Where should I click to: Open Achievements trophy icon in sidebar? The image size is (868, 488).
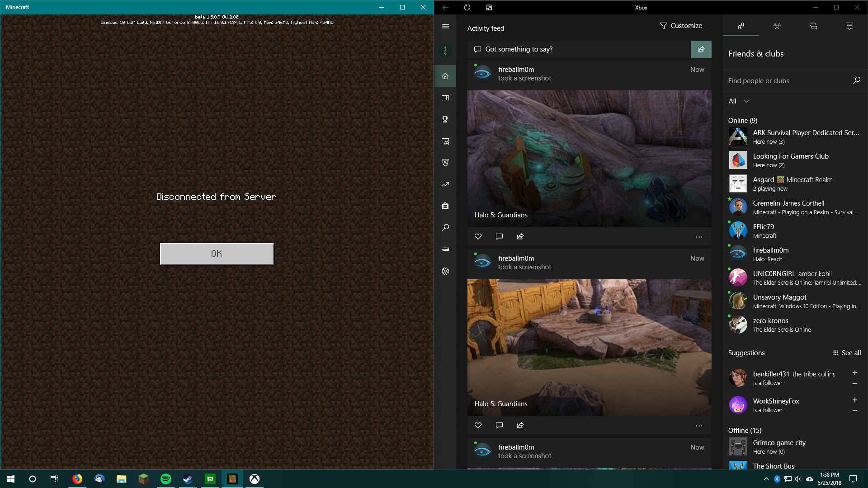[445, 119]
